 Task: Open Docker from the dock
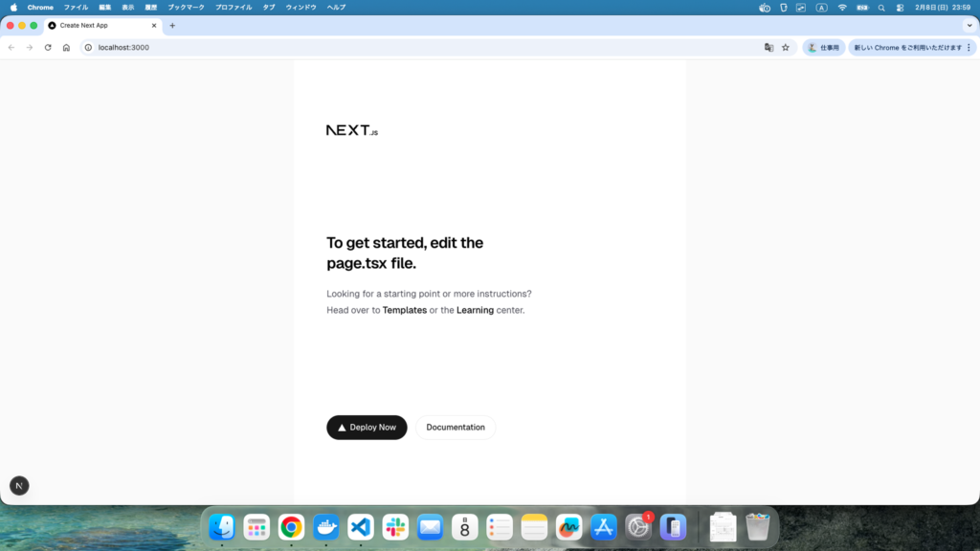(x=326, y=527)
